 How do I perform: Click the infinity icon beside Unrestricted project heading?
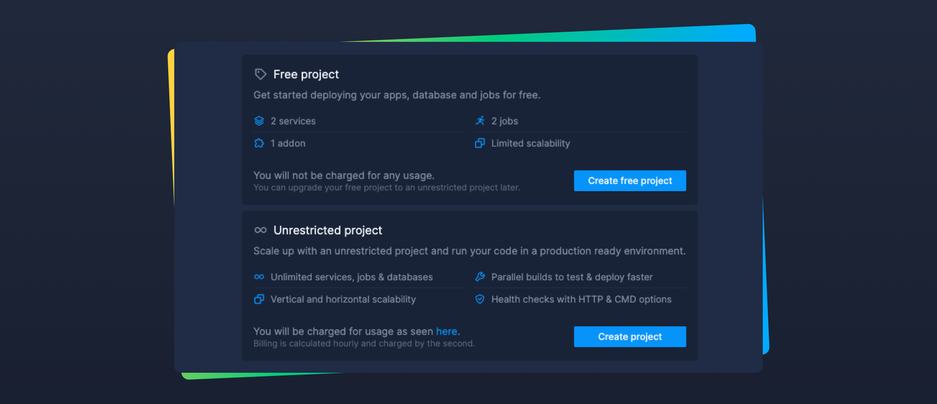click(x=260, y=230)
